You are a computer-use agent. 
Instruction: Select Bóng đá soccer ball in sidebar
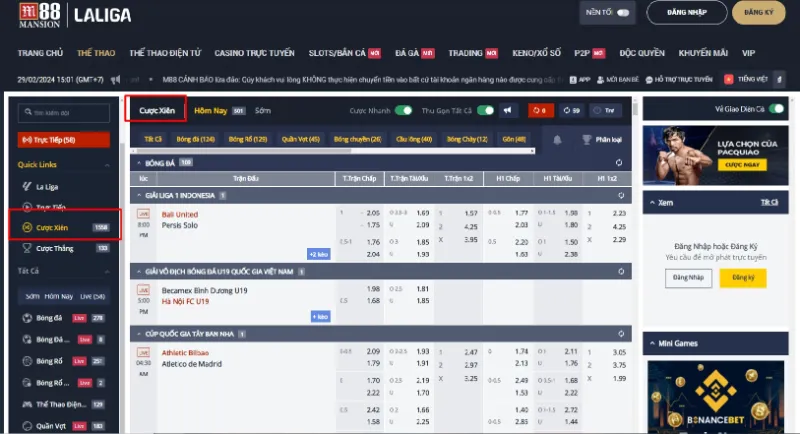point(27,318)
